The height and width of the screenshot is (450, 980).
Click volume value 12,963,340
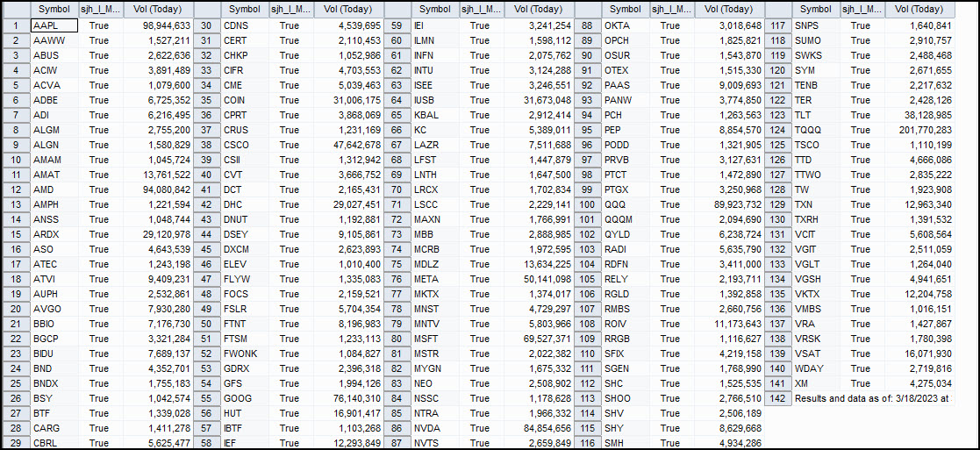[x=919, y=204]
